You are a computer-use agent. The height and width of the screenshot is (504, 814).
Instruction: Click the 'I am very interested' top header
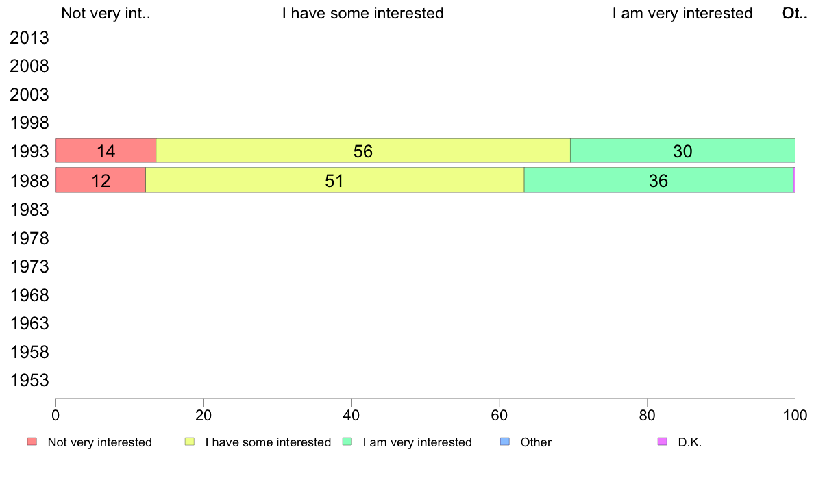tap(682, 13)
